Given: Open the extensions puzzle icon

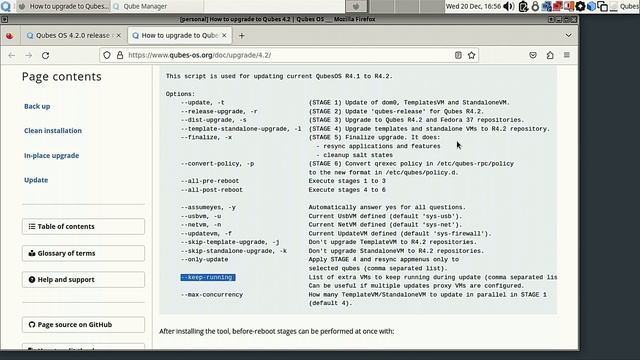Looking at the screenshot, I should coord(550,55).
